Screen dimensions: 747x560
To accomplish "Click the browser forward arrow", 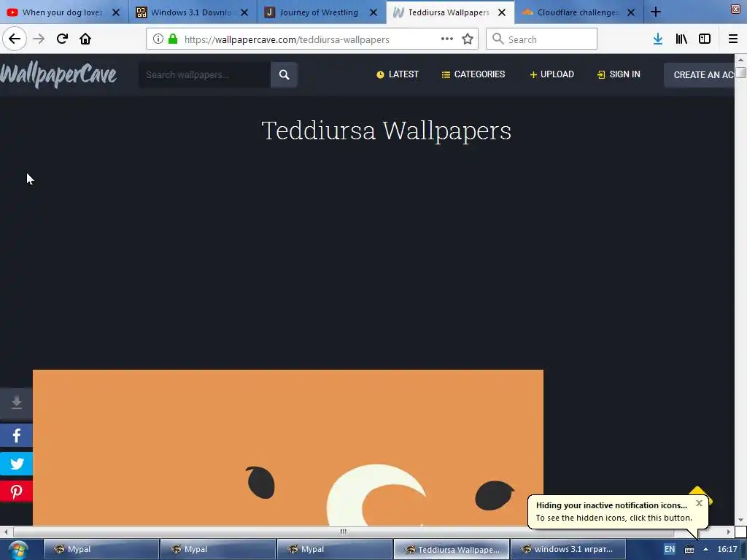I will pyautogui.click(x=39, y=39).
